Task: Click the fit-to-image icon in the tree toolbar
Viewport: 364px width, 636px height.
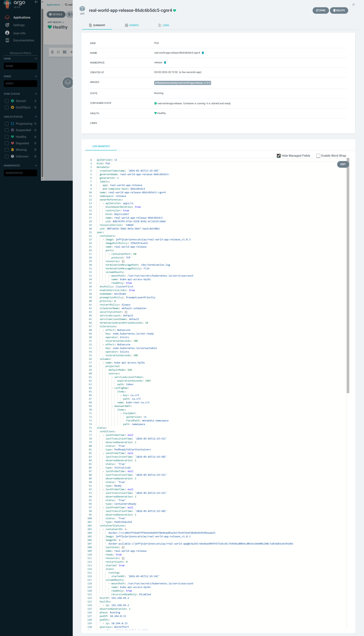Action: (65, 52)
